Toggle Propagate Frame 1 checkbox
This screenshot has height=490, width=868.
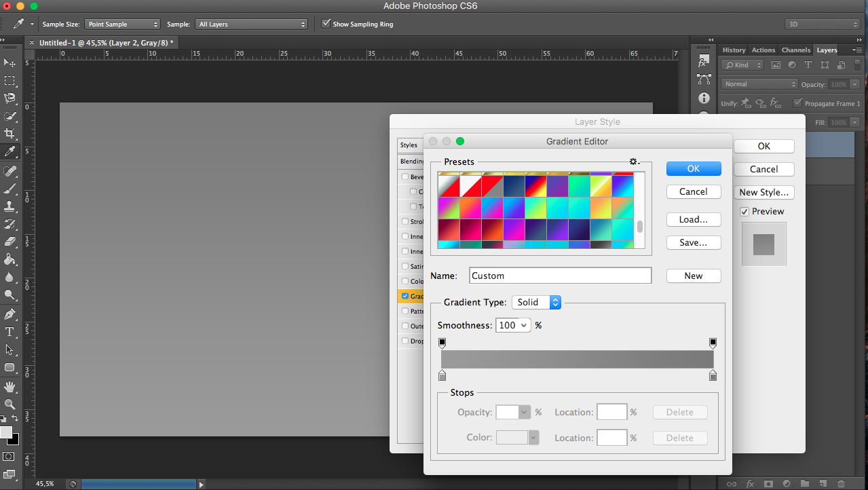coord(797,103)
